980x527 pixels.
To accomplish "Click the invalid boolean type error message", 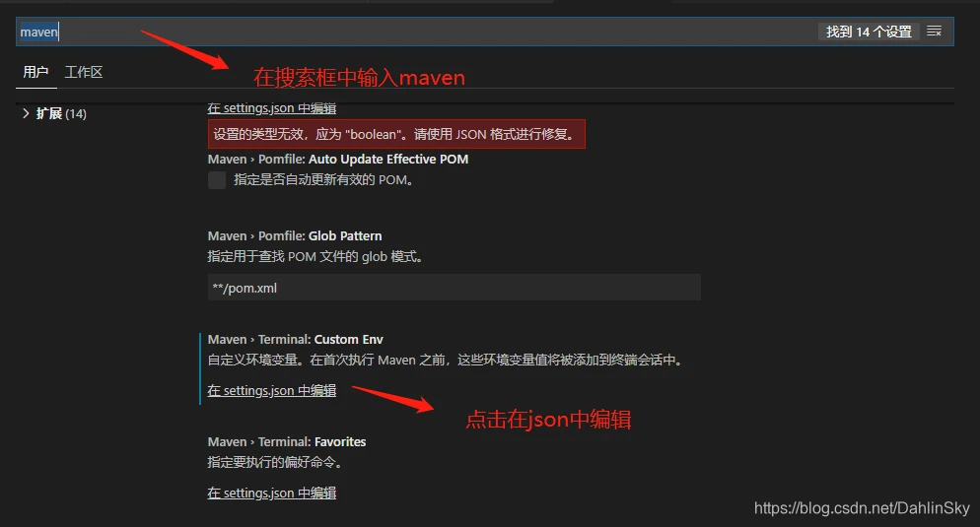I will [x=396, y=134].
